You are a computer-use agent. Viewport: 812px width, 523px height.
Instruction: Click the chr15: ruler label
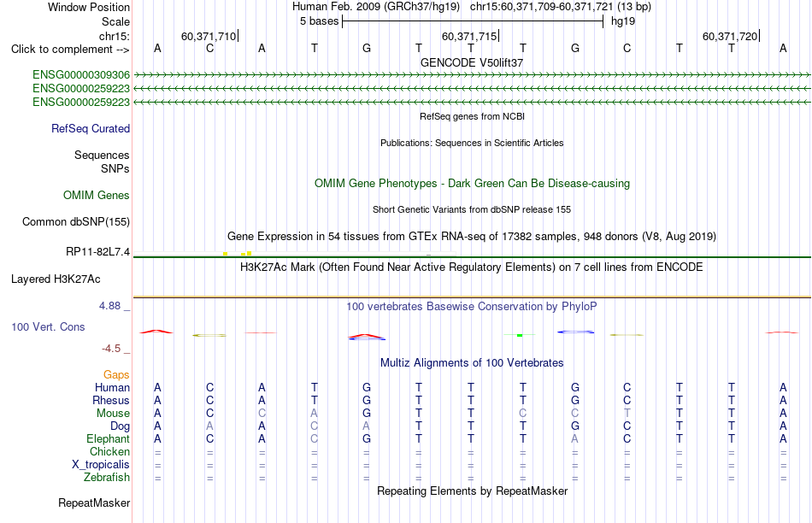[x=115, y=36]
